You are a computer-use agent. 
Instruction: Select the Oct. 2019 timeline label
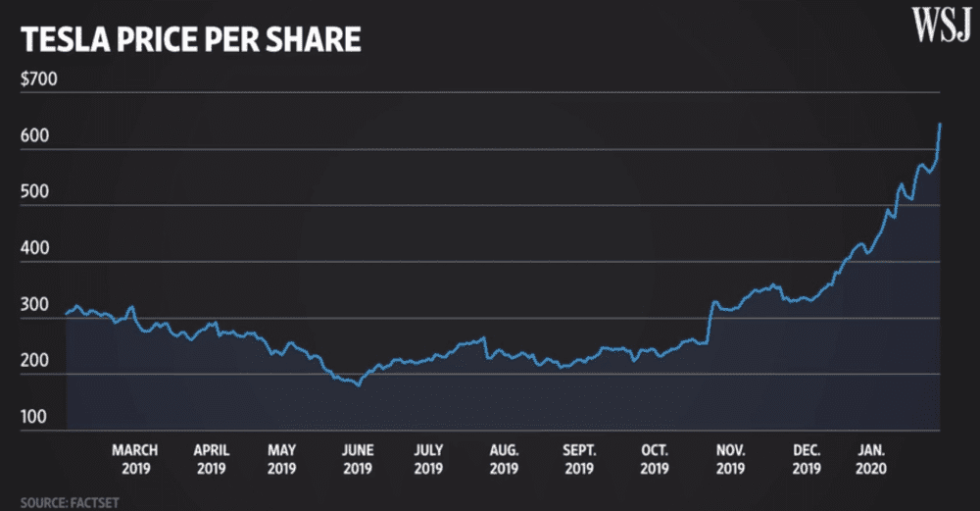655,459
